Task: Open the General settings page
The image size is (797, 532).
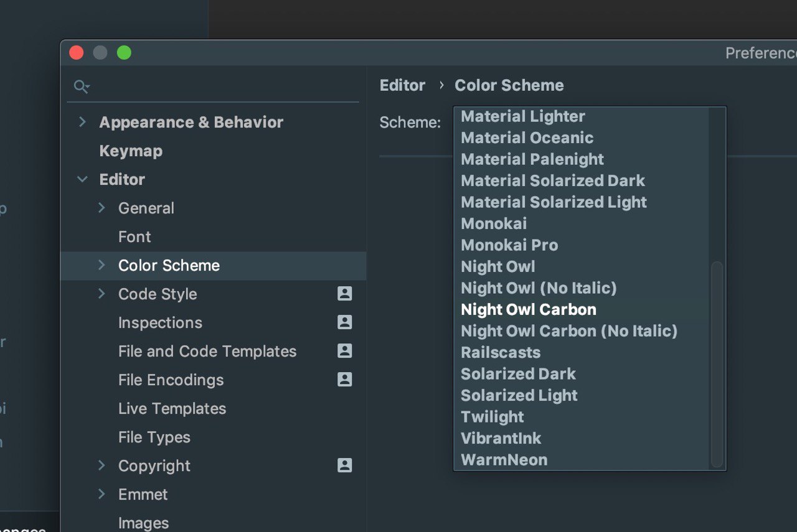Action: (x=146, y=208)
